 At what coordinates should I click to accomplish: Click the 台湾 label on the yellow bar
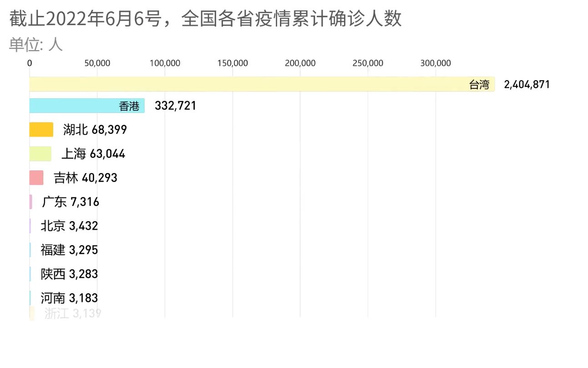pos(479,84)
